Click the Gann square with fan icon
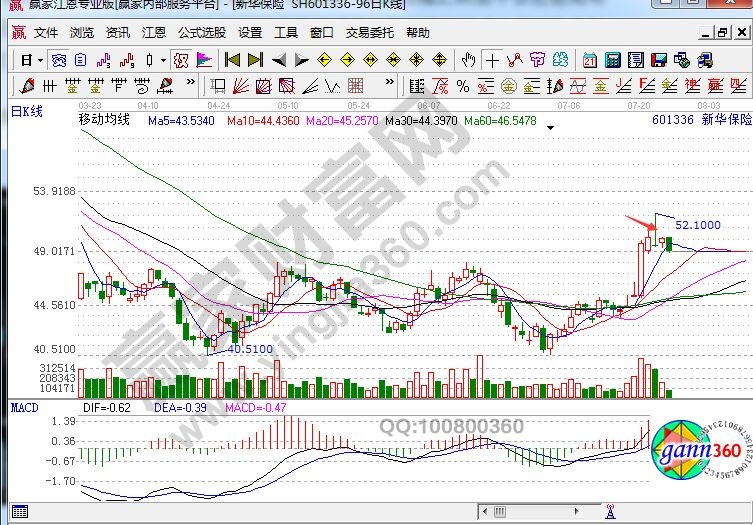 point(264,86)
